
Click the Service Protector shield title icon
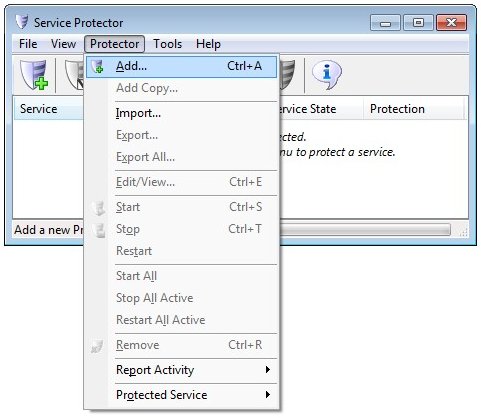22,22
